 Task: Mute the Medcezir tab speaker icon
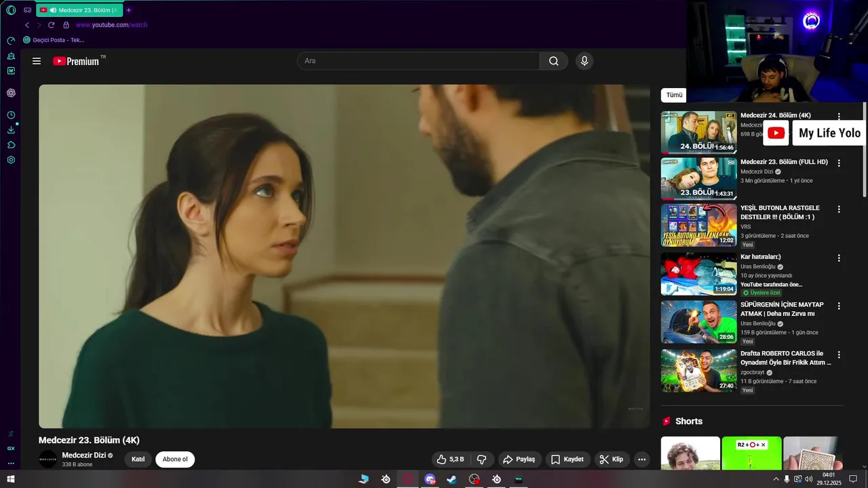tap(53, 10)
